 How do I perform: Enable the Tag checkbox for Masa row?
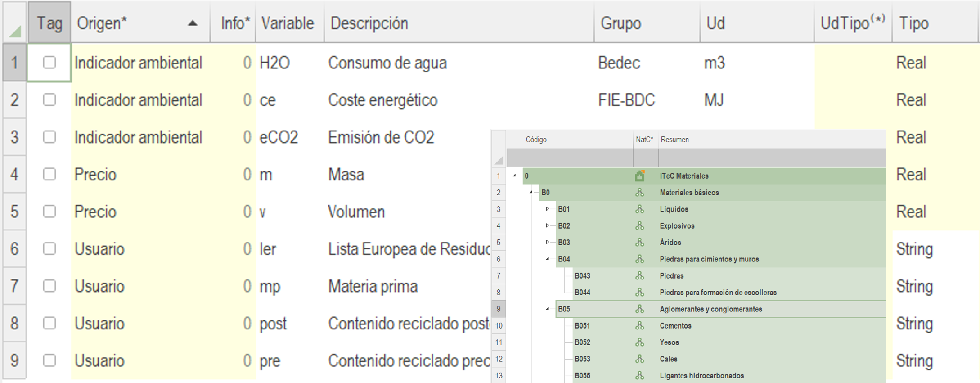click(x=49, y=174)
